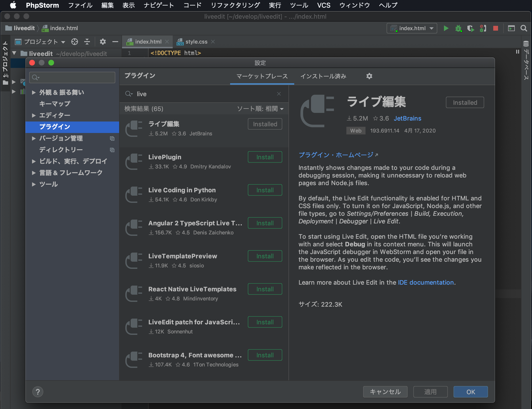Open the index.html run configuration dropdown
The image size is (532, 409).
412,28
